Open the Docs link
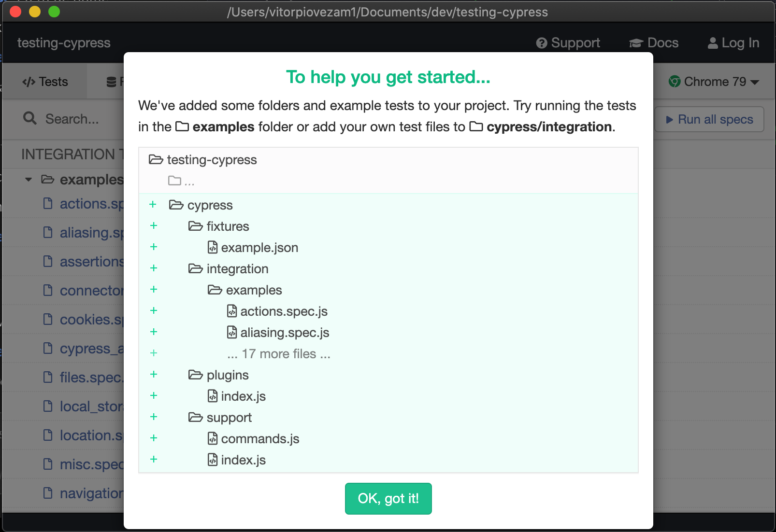The image size is (776, 532). coord(653,43)
